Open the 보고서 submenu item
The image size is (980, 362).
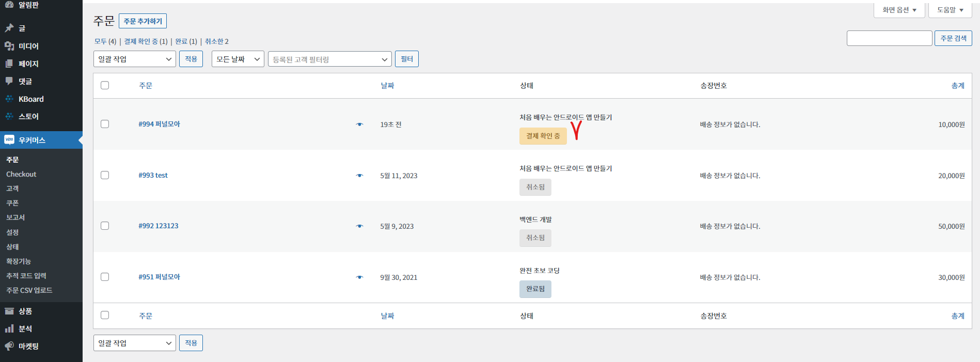coord(15,217)
